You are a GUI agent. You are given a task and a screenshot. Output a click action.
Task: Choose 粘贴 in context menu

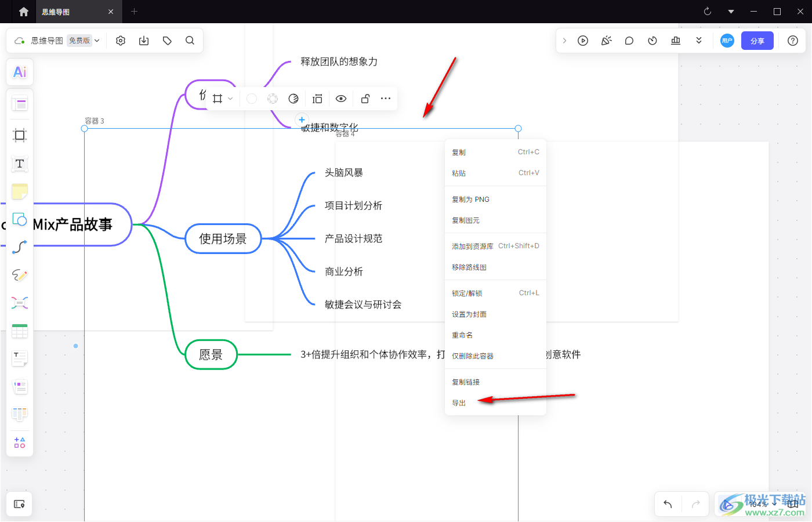coord(495,173)
